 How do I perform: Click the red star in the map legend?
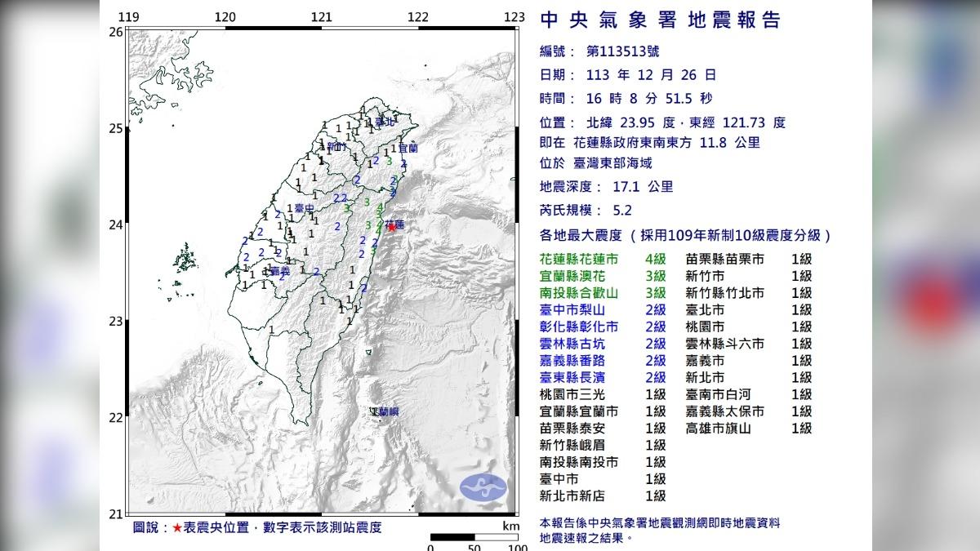click(x=176, y=528)
